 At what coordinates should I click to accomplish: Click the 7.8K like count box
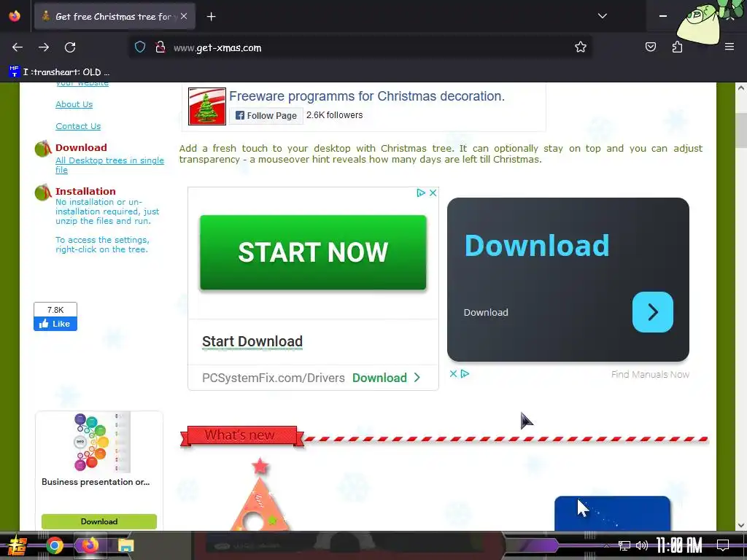(x=55, y=309)
